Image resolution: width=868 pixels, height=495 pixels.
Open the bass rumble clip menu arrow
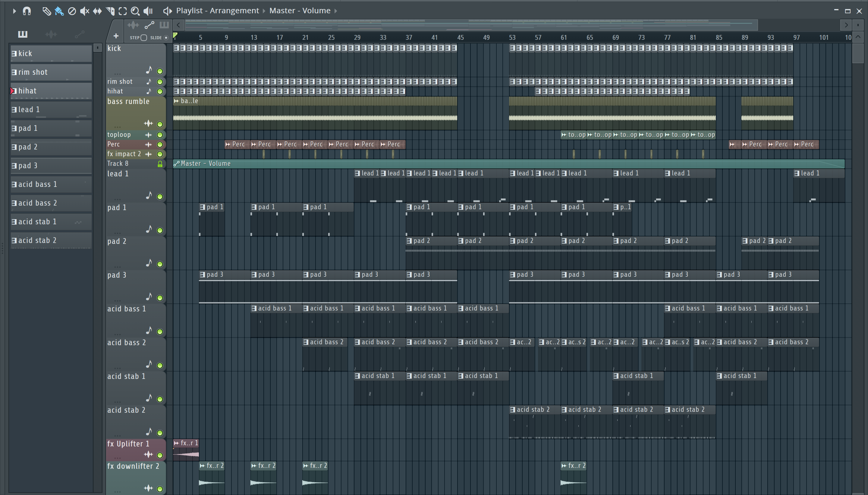pos(176,101)
